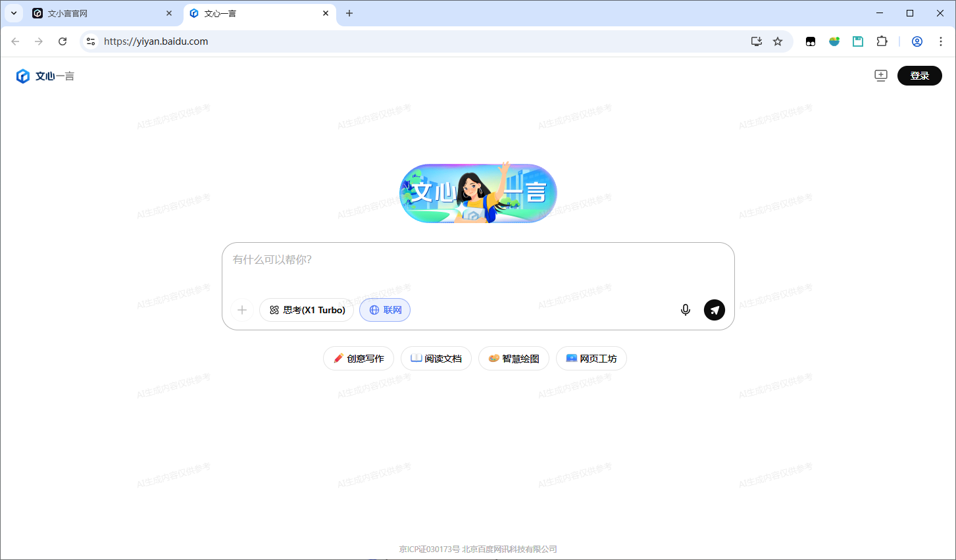Switch to the 文小言官网 tab
Viewport: 956px width, 560px height.
pos(99,13)
